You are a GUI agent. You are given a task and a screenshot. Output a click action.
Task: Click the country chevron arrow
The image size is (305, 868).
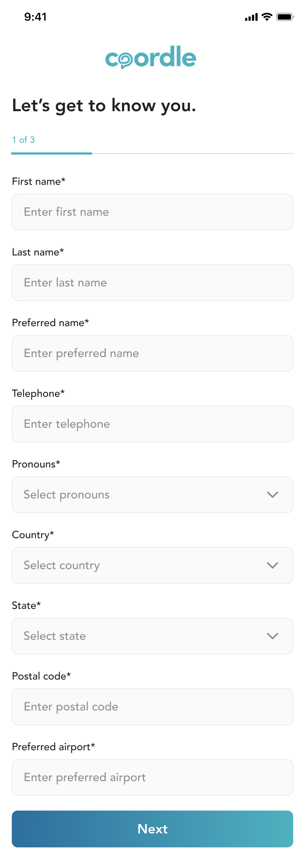[272, 565]
